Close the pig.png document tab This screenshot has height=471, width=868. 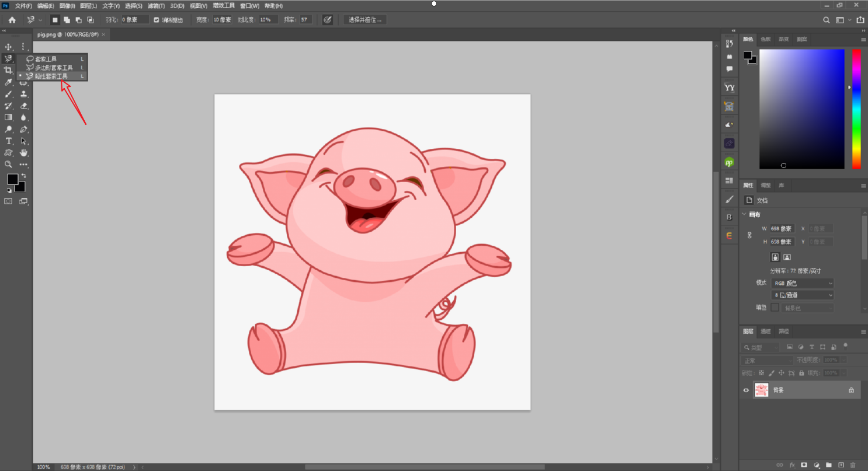(x=103, y=34)
